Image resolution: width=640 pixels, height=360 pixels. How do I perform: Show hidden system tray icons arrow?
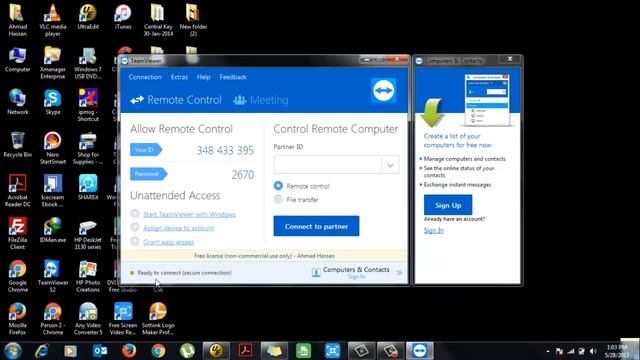[547, 351]
